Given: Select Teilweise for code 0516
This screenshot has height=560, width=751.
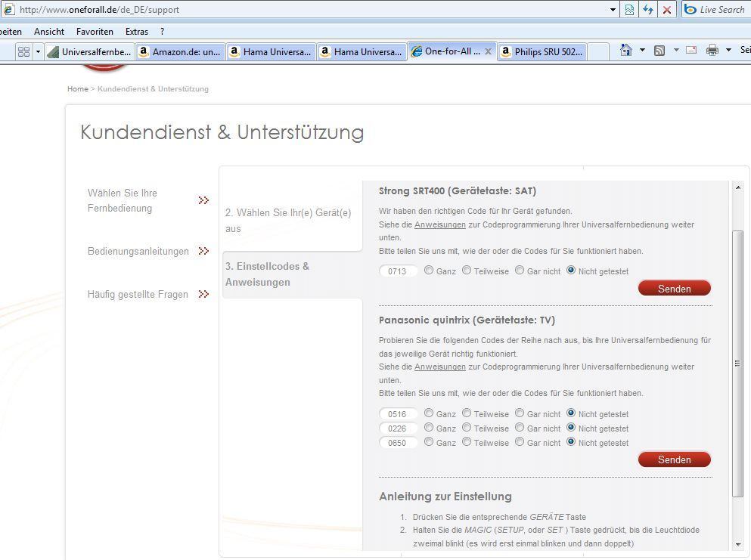Looking at the screenshot, I should pyautogui.click(x=467, y=413).
